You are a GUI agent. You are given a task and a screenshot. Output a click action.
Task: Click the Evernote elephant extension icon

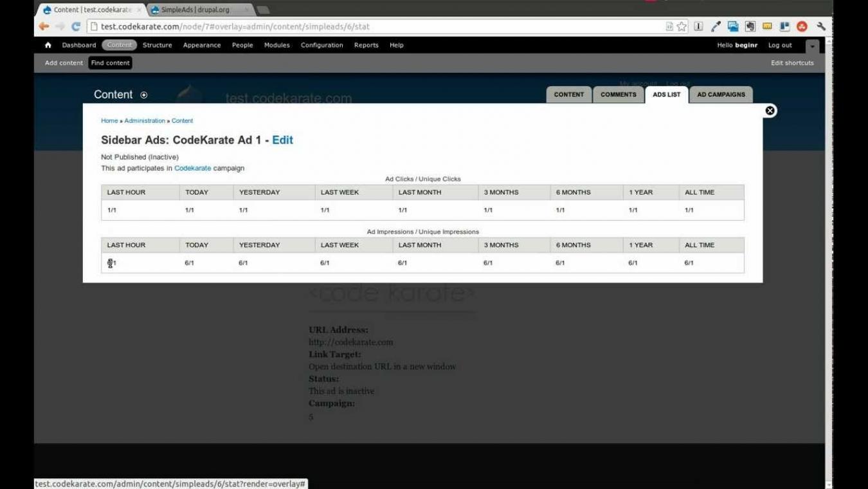(750, 26)
